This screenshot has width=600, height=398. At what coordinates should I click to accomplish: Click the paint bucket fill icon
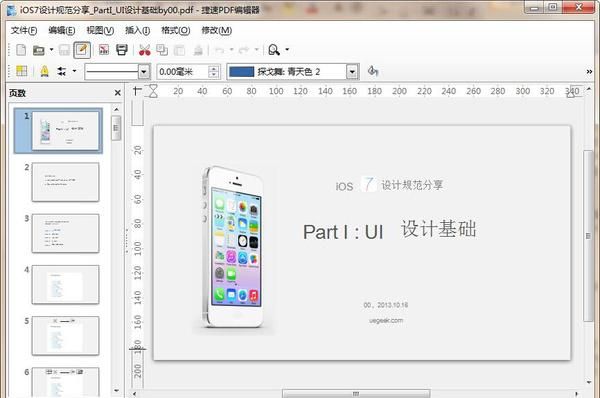[x=372, y=71]
